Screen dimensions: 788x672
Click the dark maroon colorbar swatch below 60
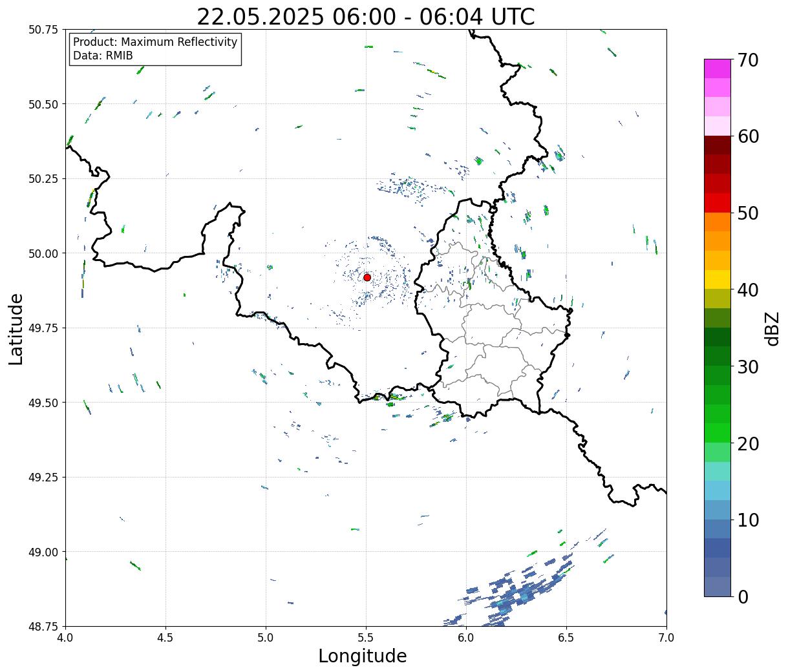pos(718,145)
